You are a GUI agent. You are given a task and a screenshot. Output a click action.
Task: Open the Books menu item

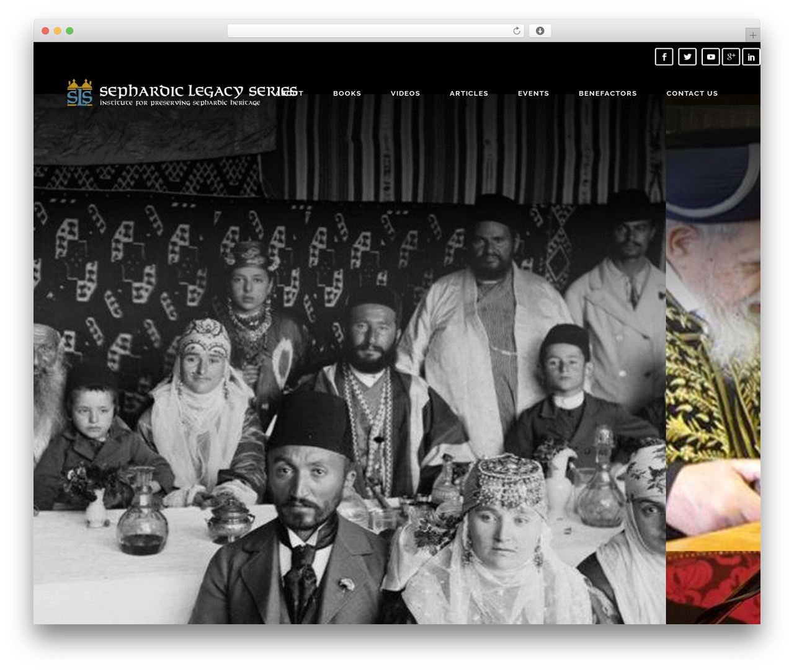(347, 94)
